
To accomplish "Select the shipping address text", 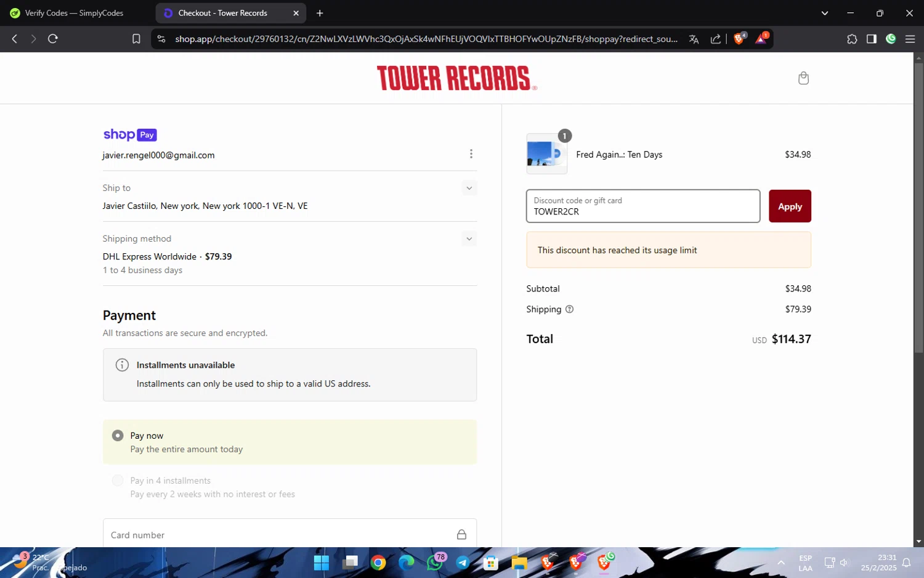I will pyautogui.click(x=205, y=206).
